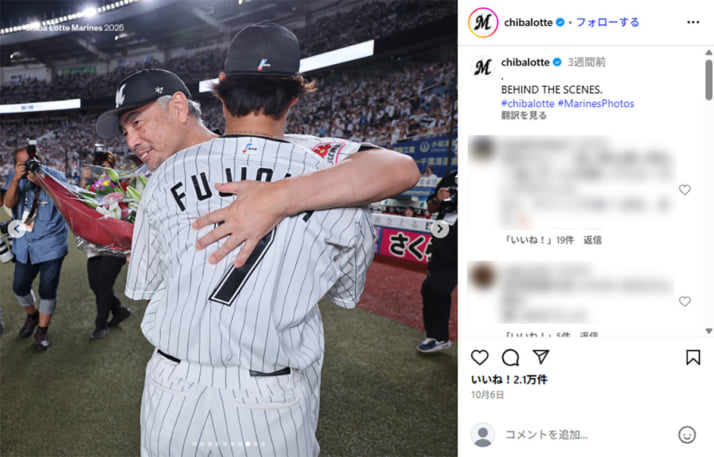Go to the previous photo in carousel

tap(16, 229)
